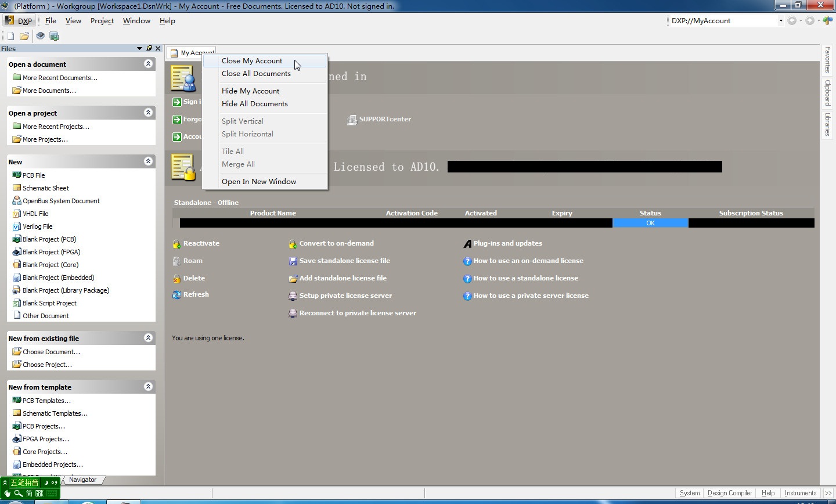The width and height of the screenshot is (836, 504).
Task: Open the DXP://MyAccount address dropdown
Action: 781,20
